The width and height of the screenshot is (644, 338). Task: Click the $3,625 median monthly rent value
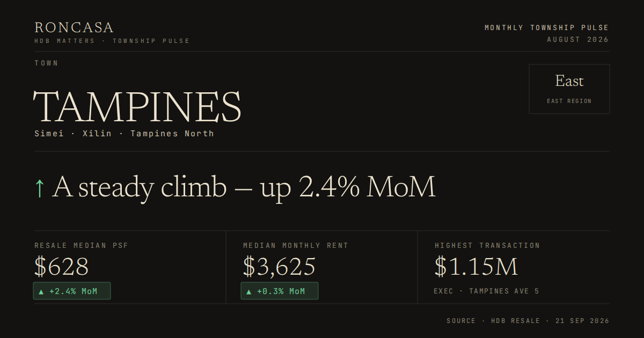[x=280, y=267]
